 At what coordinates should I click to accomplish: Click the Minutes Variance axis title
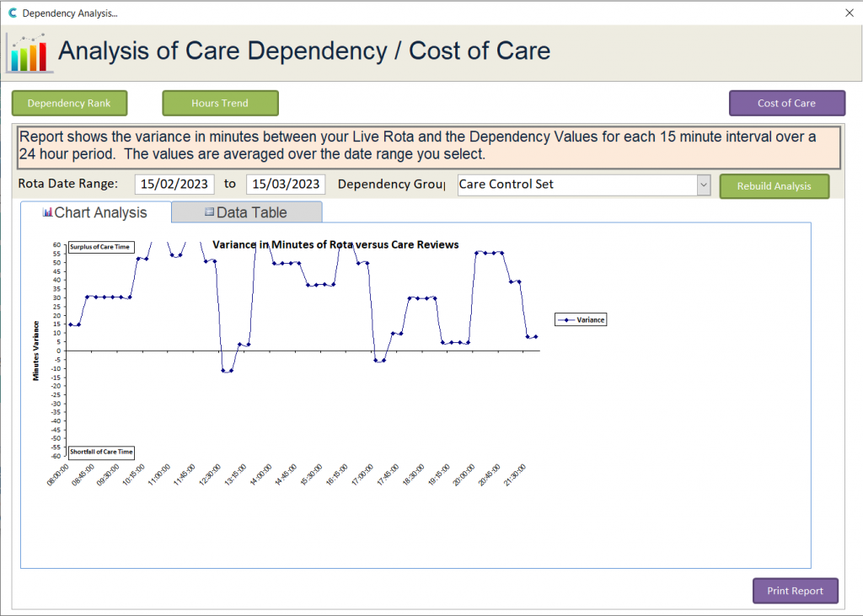pyautogui.click(x=36, y=350)
